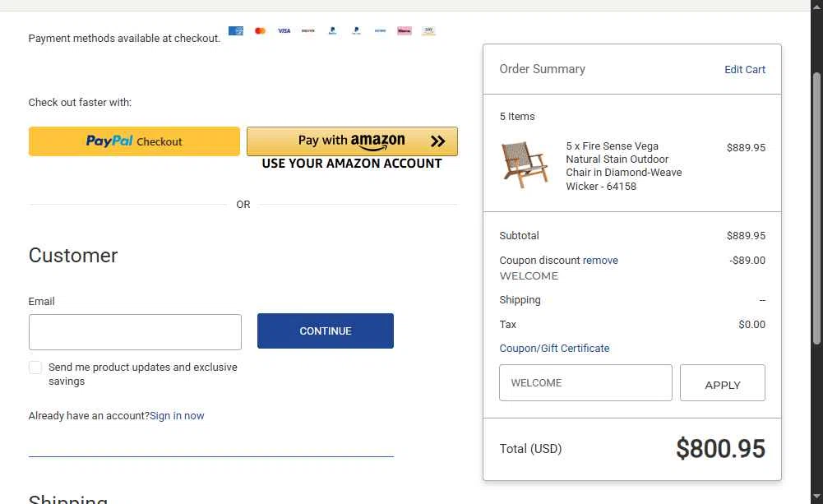823x504 pixels.
Task: Click the $889.95 Subtotal amount
Action: [746, 236]
